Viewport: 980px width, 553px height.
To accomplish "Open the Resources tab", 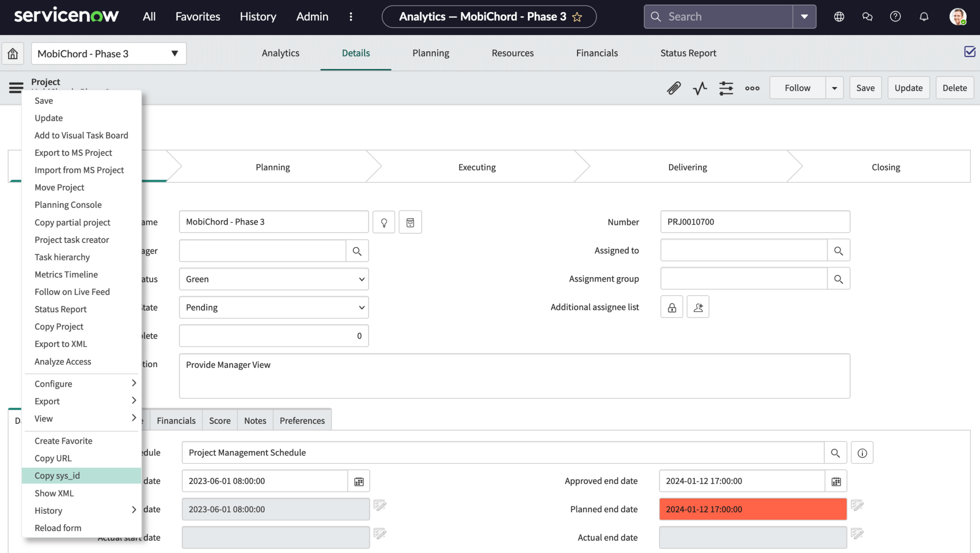I will pyautogui.click(x=512, y=53).
